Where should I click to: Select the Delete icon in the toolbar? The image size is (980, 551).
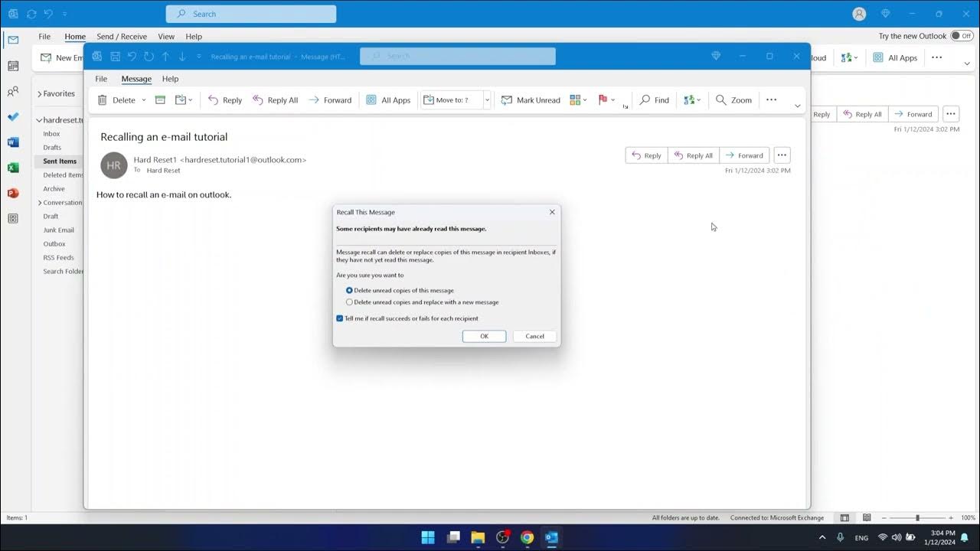103,99
